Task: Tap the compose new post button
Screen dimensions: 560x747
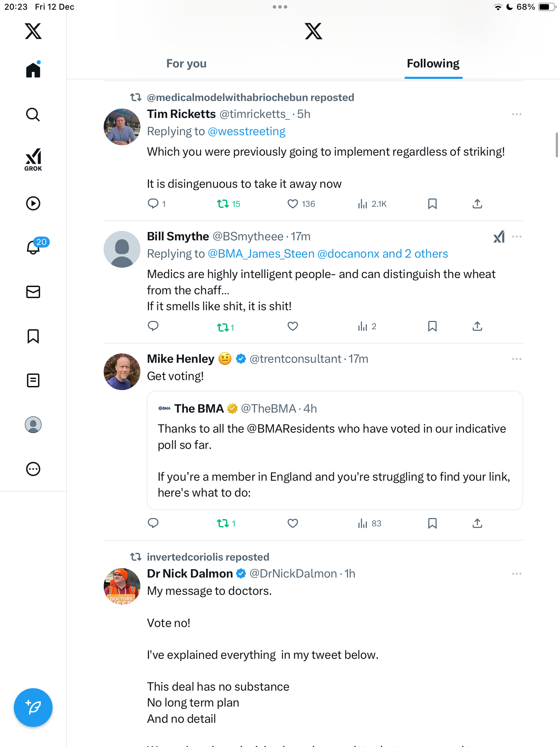Action: 33,708
